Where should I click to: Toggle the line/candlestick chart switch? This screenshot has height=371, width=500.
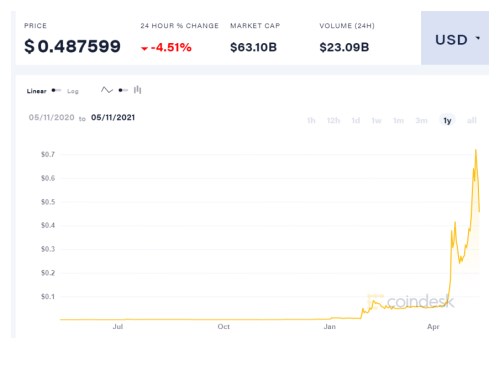coord(123,90)
